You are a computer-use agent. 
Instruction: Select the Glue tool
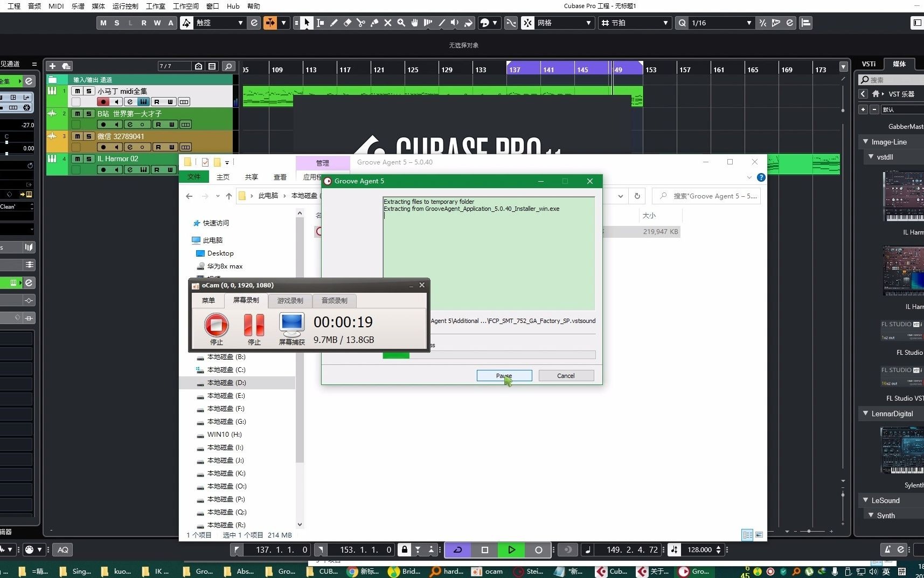(374, 23)
